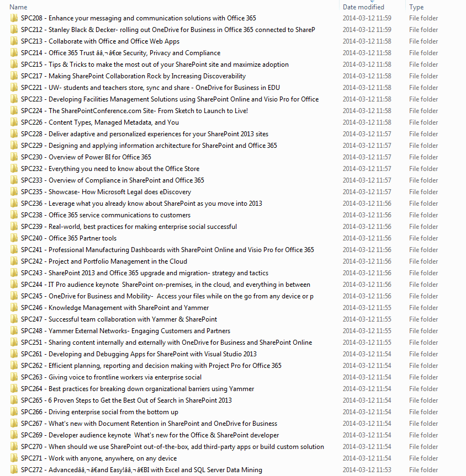Select folder SPC270 - When should we use SharePoint
Viewport: 466px width, 476px height.
click(x=172, y=447)
